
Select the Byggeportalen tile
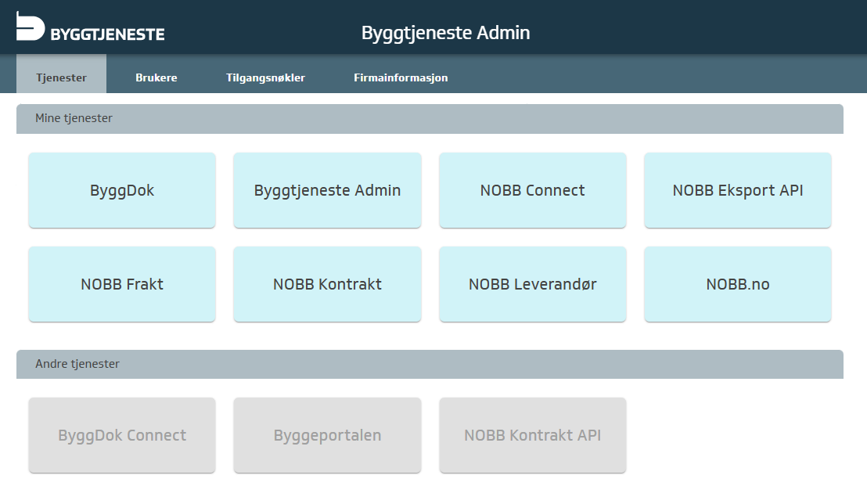coord(327,435)
